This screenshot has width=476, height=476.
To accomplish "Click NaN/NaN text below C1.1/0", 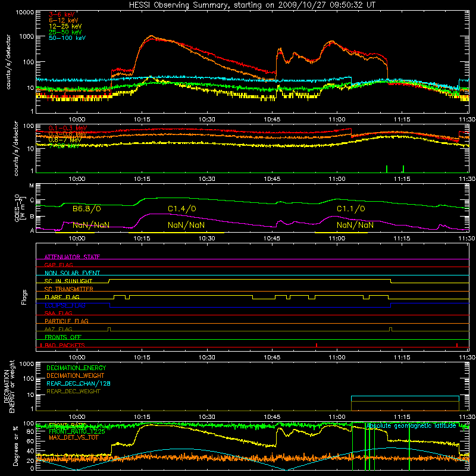I will 355,225.
